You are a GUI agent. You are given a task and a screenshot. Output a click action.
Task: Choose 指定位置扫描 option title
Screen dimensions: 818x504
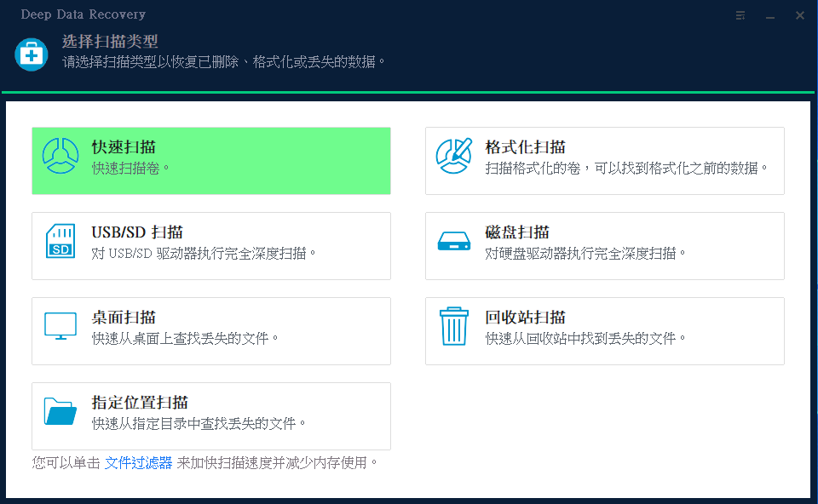tap(140, 403)
